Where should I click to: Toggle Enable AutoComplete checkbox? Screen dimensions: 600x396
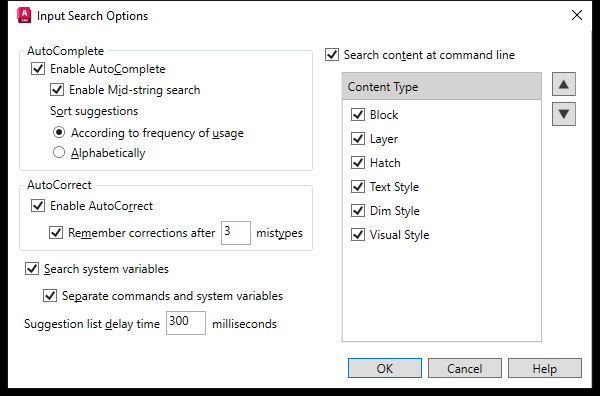[x=38, y=69]
